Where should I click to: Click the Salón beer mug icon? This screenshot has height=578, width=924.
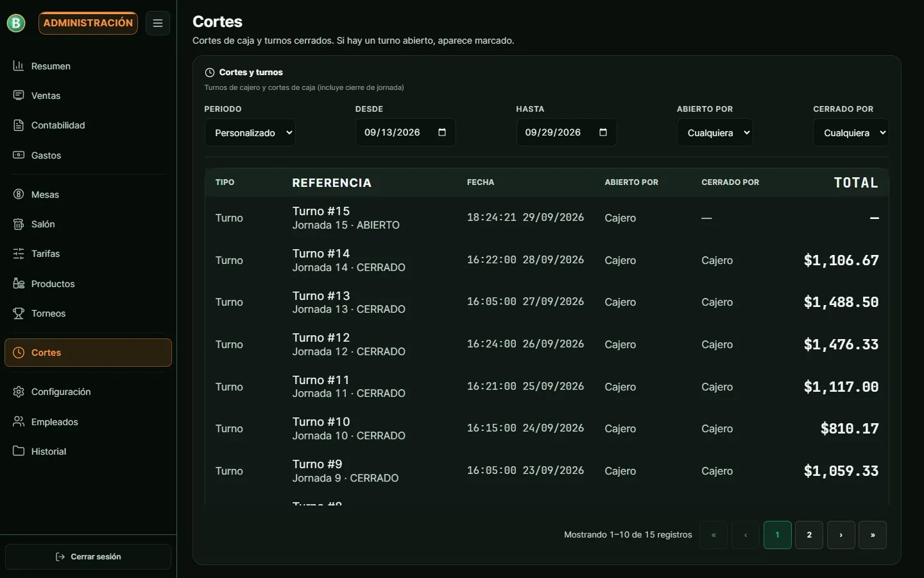click(x=19, y=224)
